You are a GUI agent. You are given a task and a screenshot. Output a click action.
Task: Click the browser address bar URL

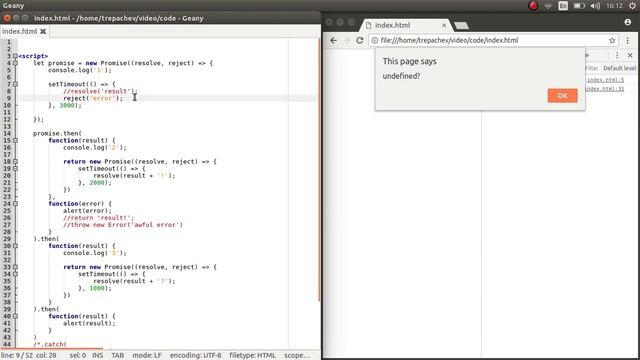tap(449, 40)
